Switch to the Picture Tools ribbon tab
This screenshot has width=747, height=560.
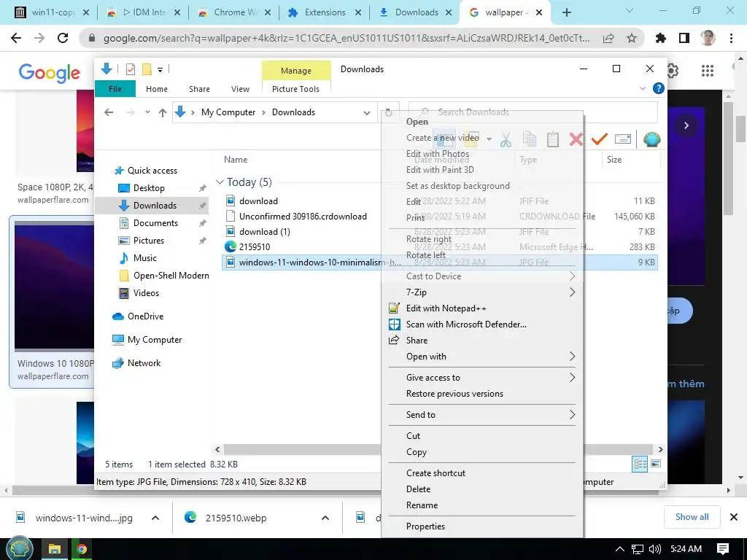point(295,89)
